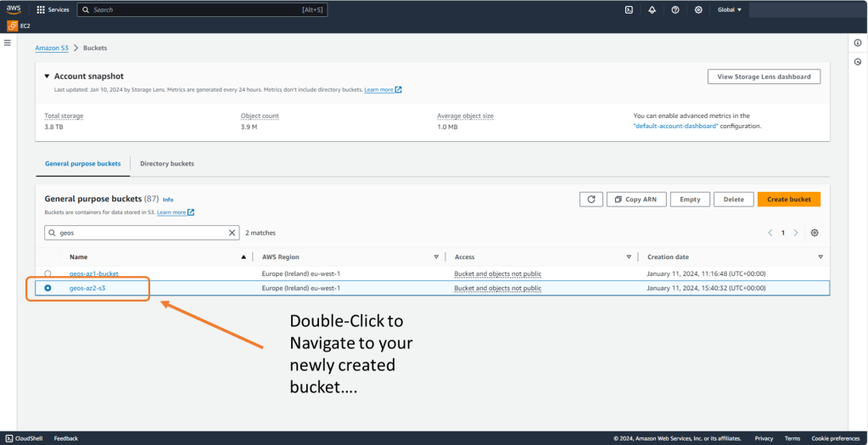Clear the geos search filter
Viewport: 868px width, 445px height.
pos(233,233)
